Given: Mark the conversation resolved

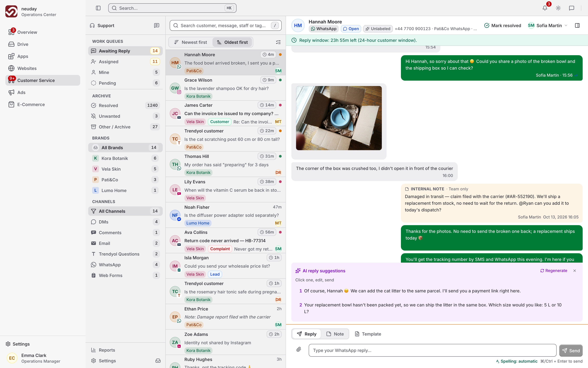Looking at the screenshot, I should pyautogui.click(x=502, y=26).
